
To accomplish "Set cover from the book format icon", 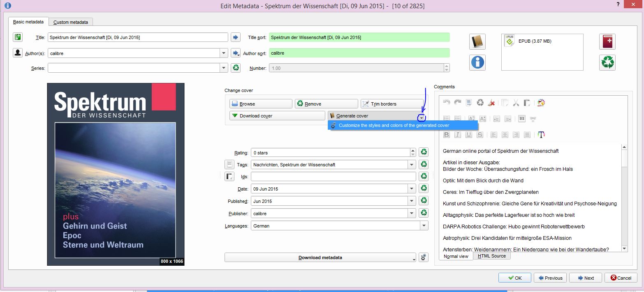I will [x=477, y=41].
